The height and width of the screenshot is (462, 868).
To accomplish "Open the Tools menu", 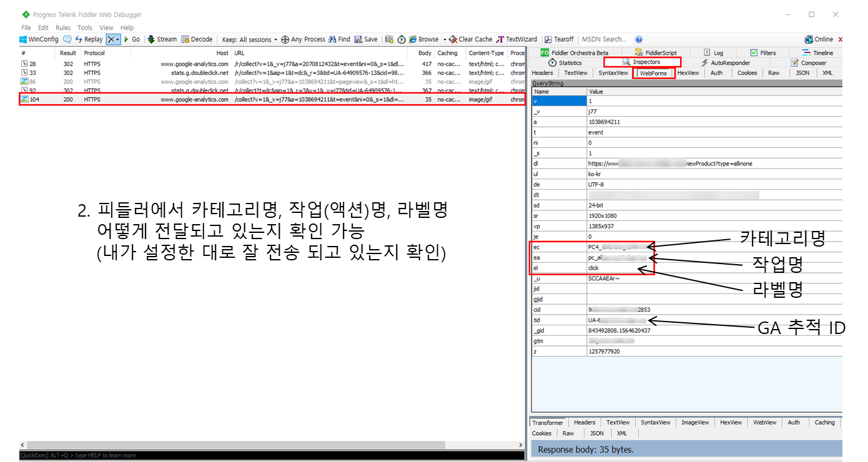I will (x=85, y=28).
